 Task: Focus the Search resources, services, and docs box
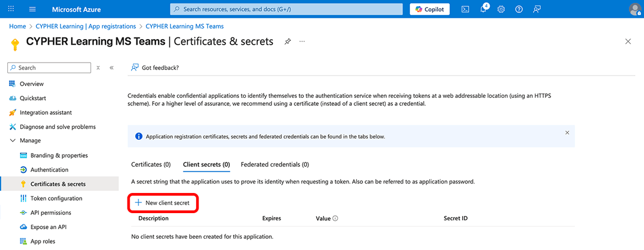pos(286,9)
